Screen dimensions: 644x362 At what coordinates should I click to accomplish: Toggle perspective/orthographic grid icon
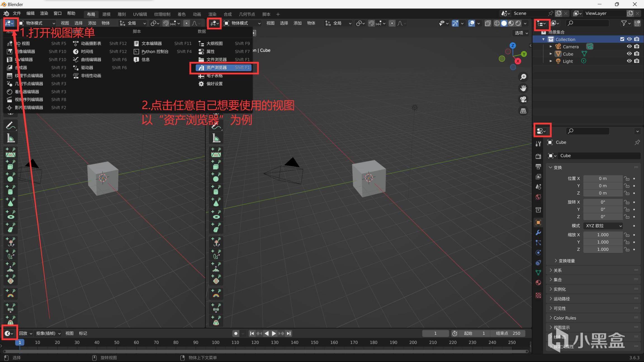coord(523,111)
